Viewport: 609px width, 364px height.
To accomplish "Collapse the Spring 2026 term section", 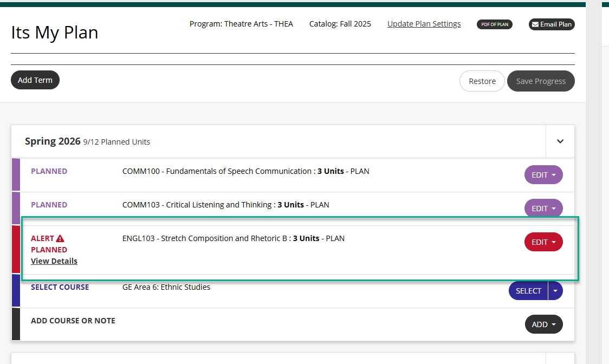I will coord(560,141).
